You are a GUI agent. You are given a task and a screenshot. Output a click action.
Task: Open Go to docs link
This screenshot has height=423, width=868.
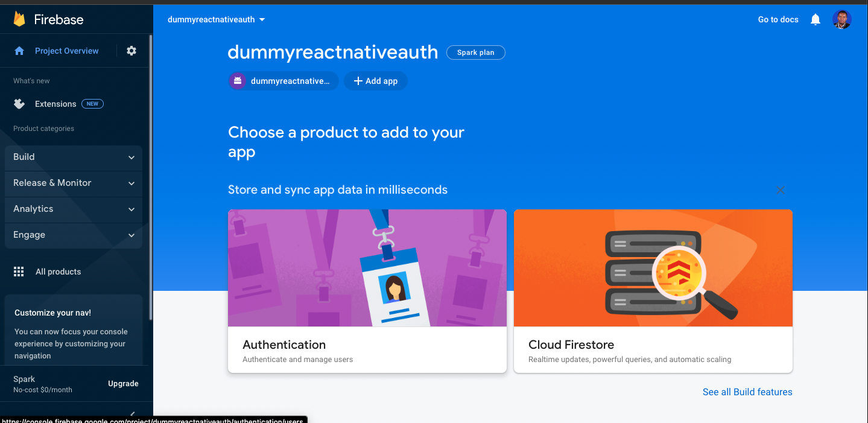point(778,19)
